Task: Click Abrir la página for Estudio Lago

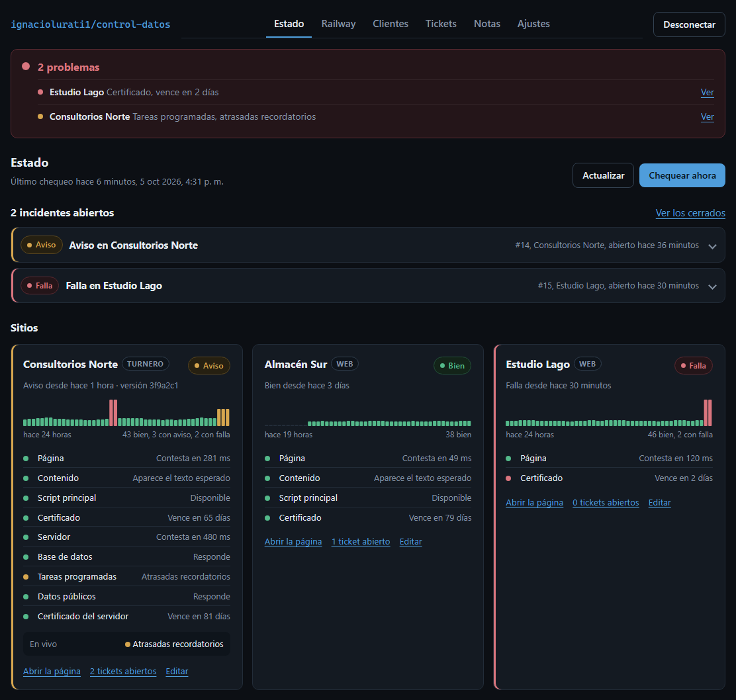Action: click(534, 502)
